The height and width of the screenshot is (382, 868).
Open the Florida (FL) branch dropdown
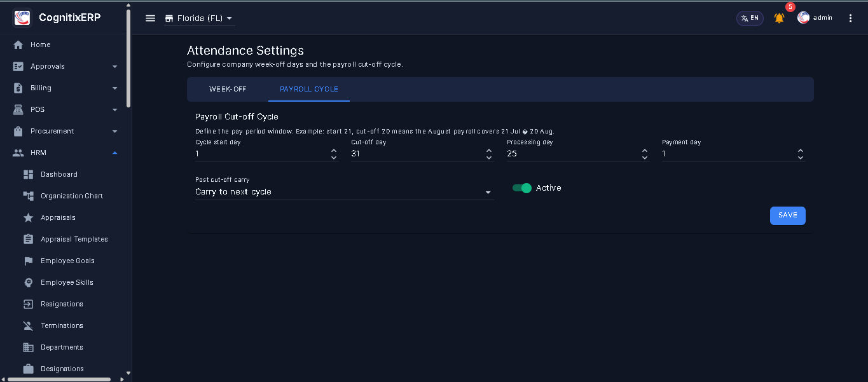(x=199, y=18)
